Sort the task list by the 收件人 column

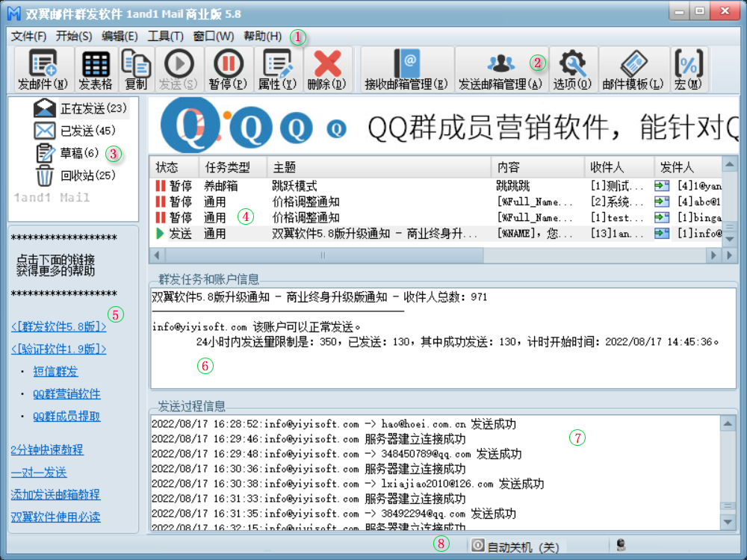point(619,167)
